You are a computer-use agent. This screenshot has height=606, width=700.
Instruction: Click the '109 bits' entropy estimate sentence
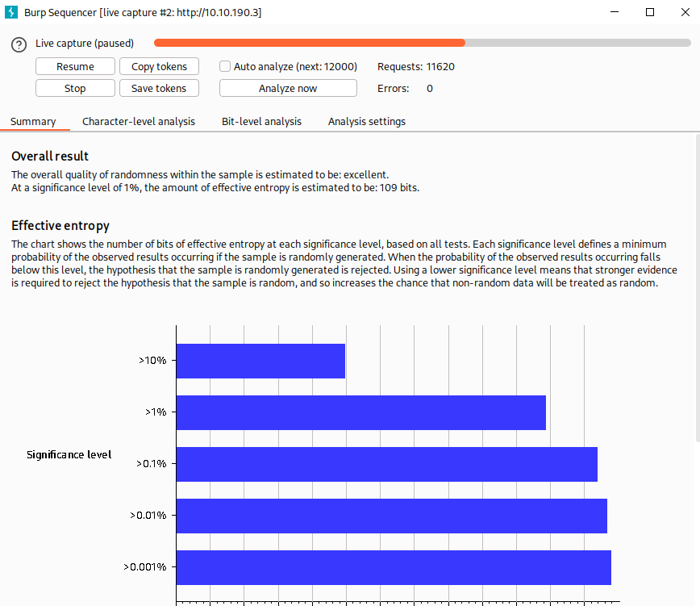click(215, 187)
